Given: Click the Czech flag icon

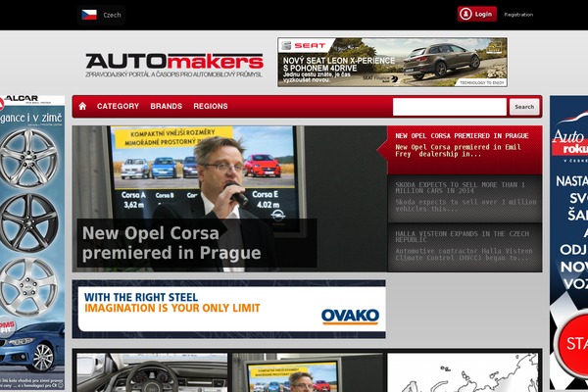Looking at the screenshot, I should [89, 15].
